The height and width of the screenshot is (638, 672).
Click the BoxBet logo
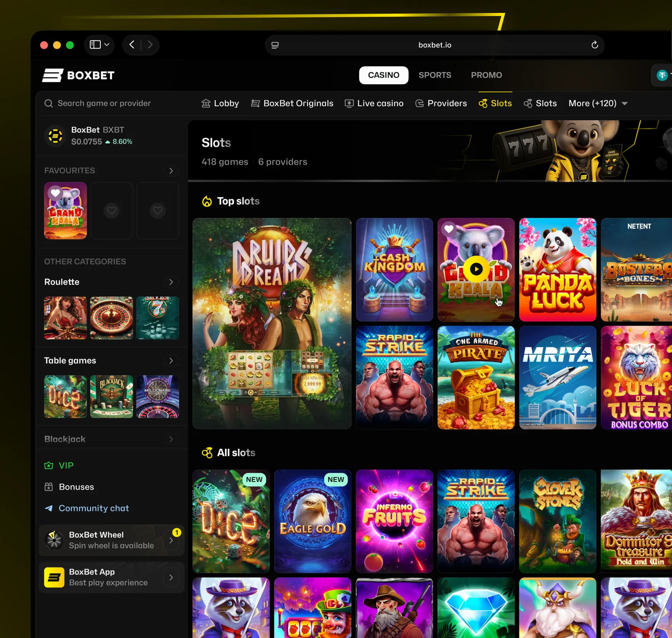[x=78, y=75]
